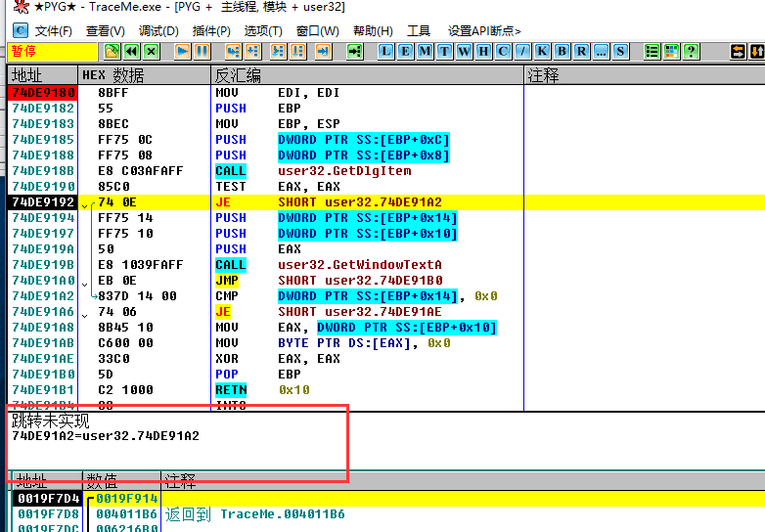The image size is (765, 532).
Task: Open the Source S button
Action: [x=620, y=51]
